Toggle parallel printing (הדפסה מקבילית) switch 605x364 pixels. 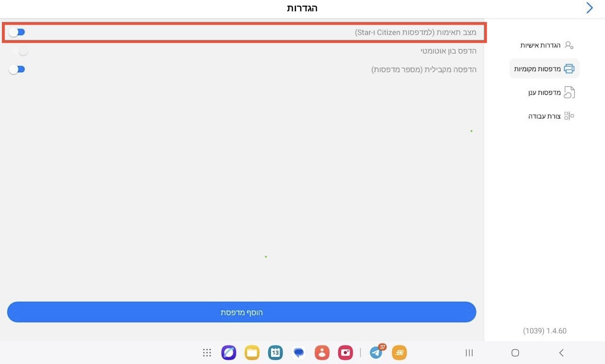(x=17, y=69)
